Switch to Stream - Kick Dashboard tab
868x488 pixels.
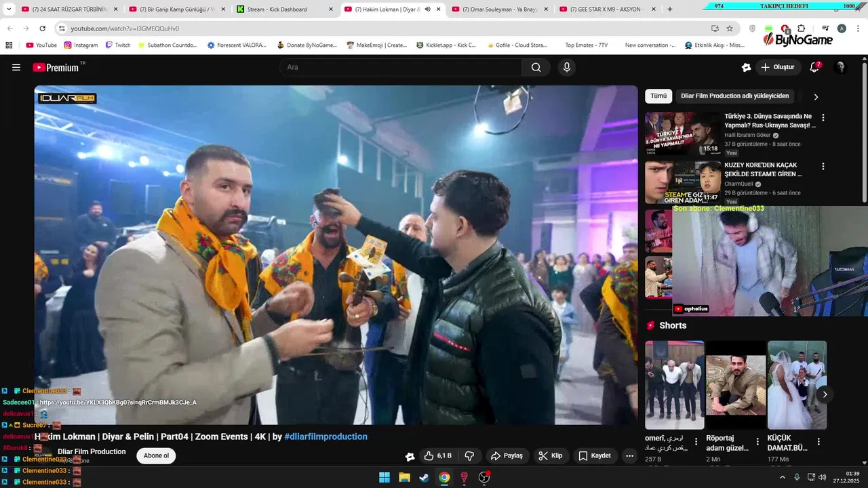click(284, 9)
